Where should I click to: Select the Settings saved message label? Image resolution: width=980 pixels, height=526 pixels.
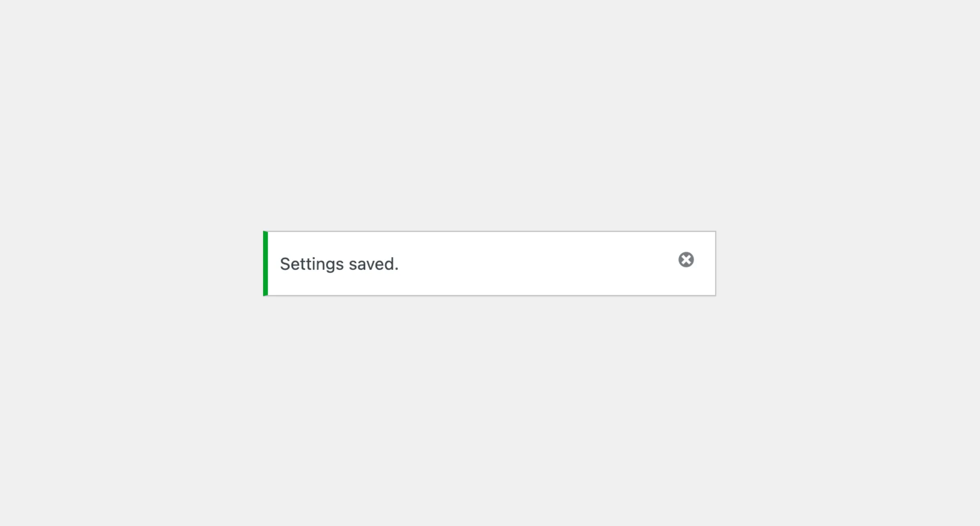pos(340,263)
